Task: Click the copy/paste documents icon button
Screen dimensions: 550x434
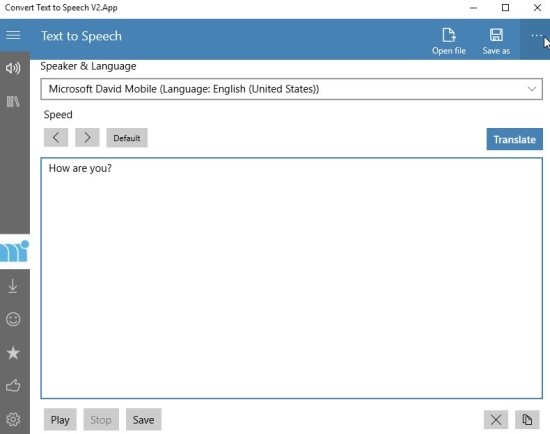Action: [x=527, y=420]
